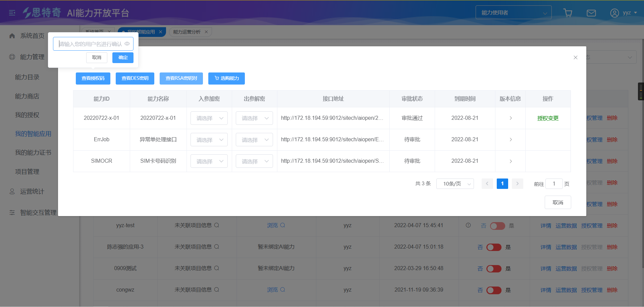Viewport: 644px width, 307px height.
Task: Open 我的能力证书 sidebar item
Action: 33,153
